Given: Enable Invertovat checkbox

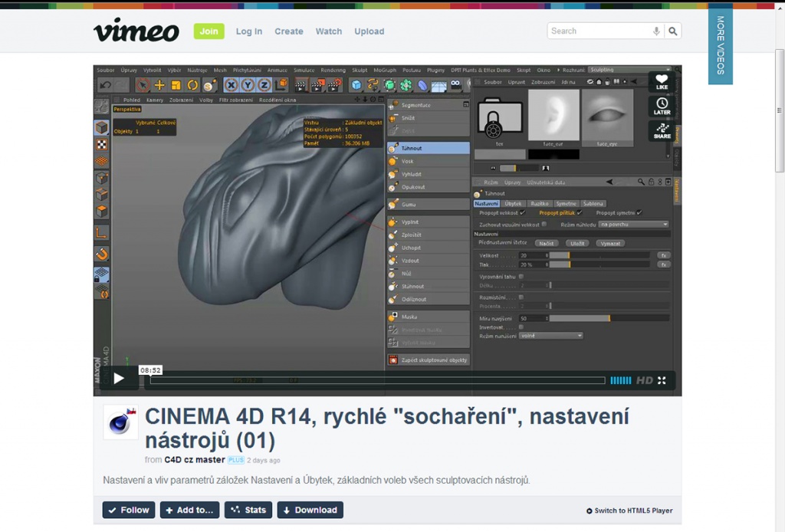Looking at the screenshot, I should click(x=521, y=327).
